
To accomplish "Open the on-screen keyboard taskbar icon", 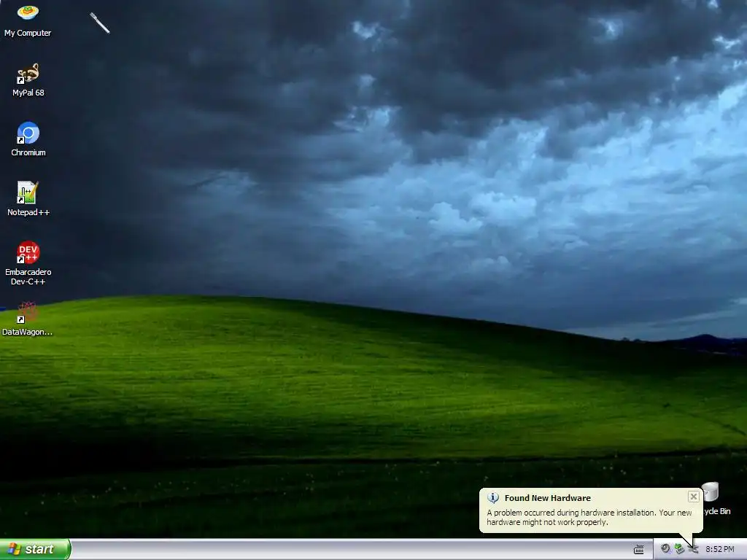I will 639,550.
